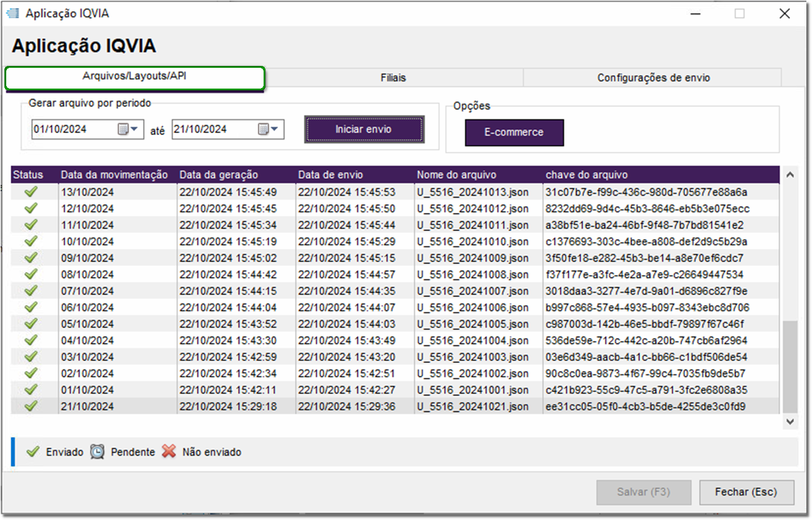This screenshot has width=812, height=520.
Task: Click the sent checkmark for 07/10/2024 row
Action: coord(31,291)
